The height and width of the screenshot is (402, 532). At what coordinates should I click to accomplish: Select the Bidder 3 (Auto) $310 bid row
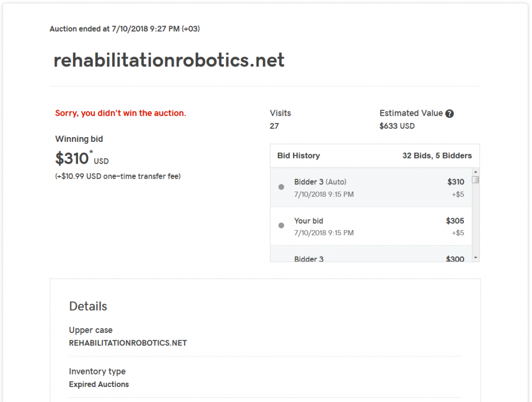[371, 187]
